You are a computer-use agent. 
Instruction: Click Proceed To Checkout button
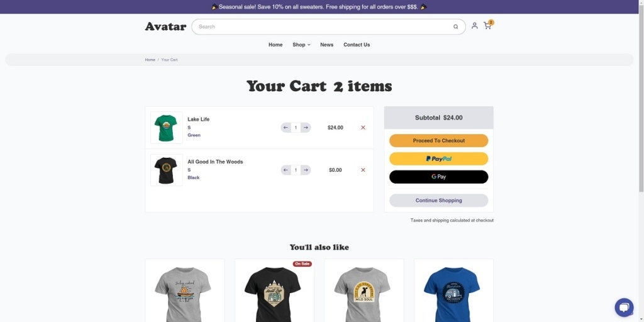tap(438, 141)
